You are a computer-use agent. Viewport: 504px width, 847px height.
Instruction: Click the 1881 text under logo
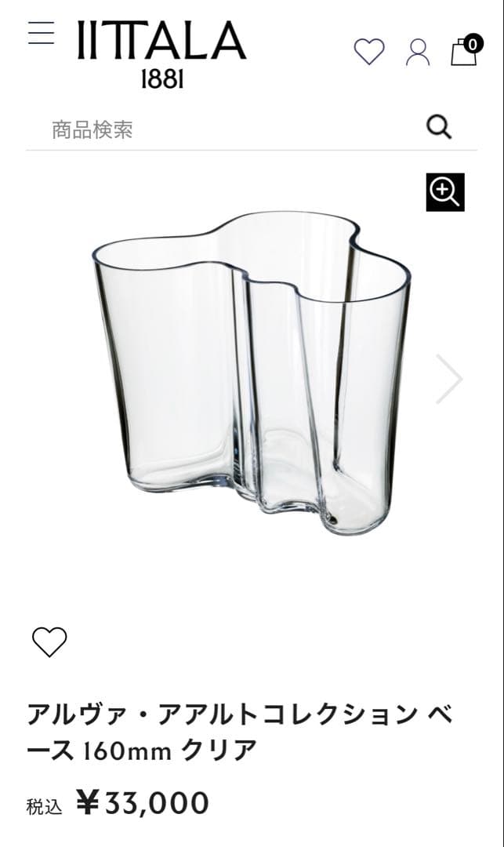point(162,80)
